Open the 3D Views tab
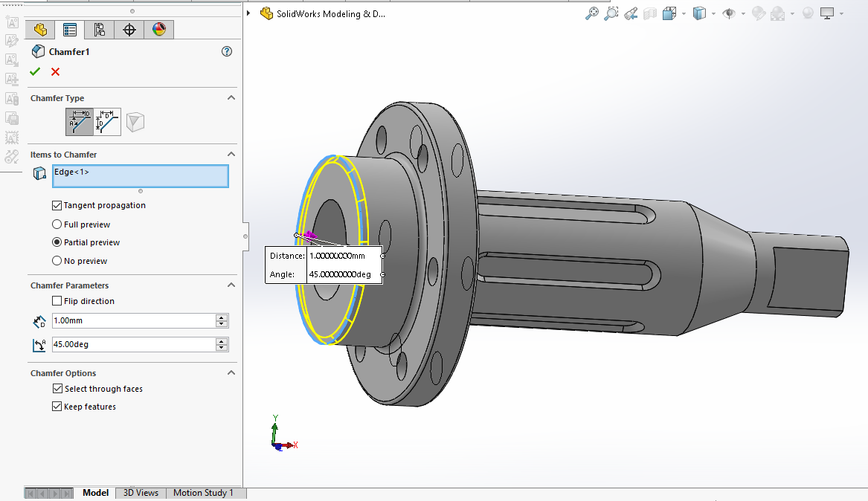868x501 pixels. click(141, 493)
